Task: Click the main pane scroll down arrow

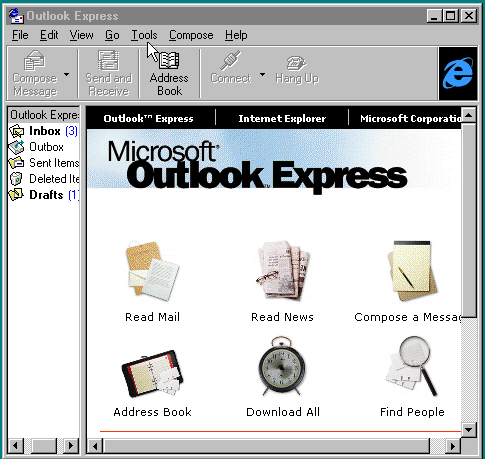Action: coord(469,430)
